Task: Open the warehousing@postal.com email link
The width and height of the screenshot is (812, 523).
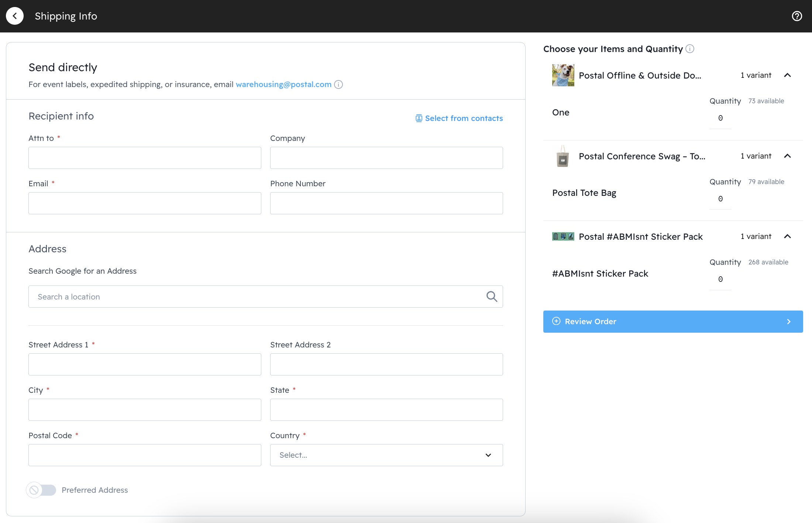Action: [x=283, y=84]
